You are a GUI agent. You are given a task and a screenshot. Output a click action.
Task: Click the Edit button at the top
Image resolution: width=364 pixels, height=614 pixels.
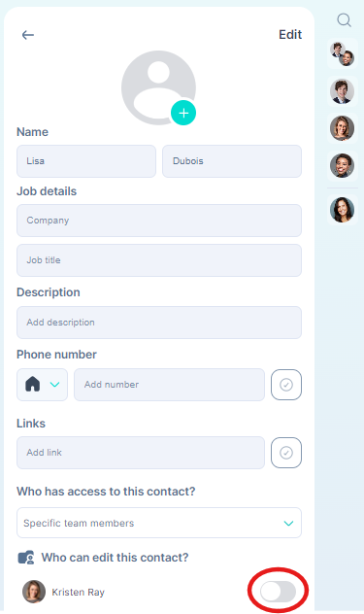coord(290,35)
